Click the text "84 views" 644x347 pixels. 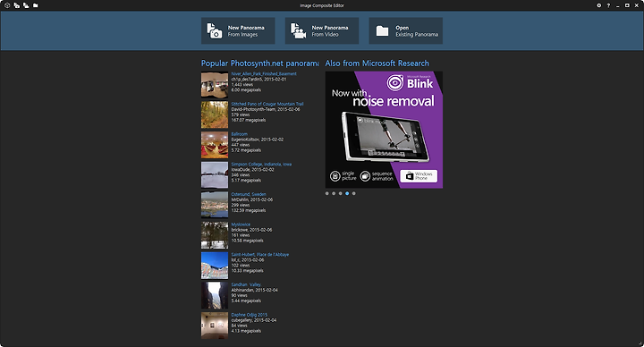click(239, 326)
